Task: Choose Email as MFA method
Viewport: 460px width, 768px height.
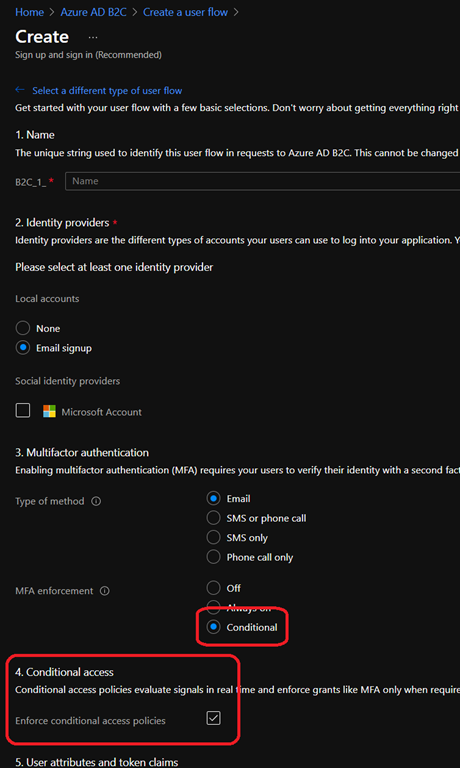Action: coord(213,499)
